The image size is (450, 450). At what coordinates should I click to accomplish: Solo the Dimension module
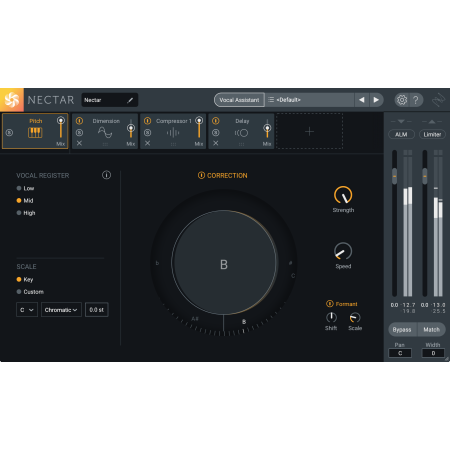click(x=79, y=133)
